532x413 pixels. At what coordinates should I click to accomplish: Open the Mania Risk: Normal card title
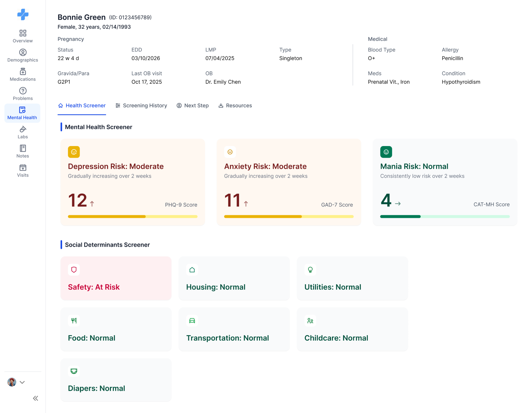tap(414, 166)
